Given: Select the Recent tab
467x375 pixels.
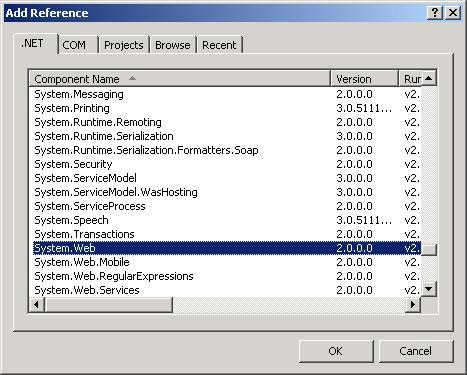Looking at the screenshot, I should [x=219, y=45].
